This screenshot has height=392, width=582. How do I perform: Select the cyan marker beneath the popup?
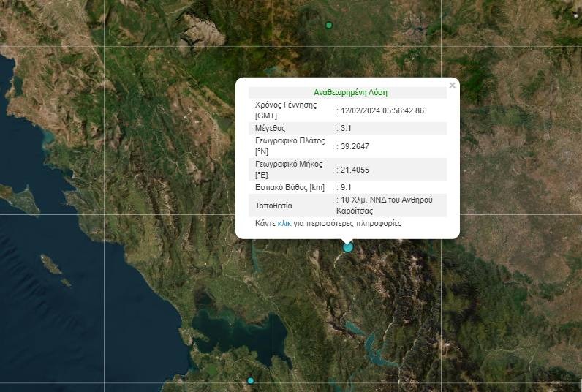(x=348, y=247)
